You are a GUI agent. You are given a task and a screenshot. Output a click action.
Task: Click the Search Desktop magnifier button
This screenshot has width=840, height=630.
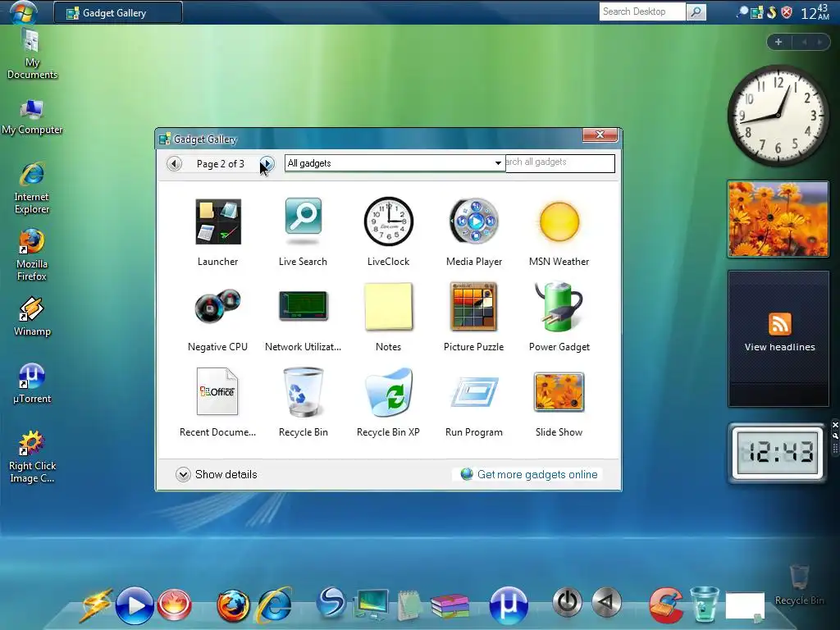click(x=696, y=11)
